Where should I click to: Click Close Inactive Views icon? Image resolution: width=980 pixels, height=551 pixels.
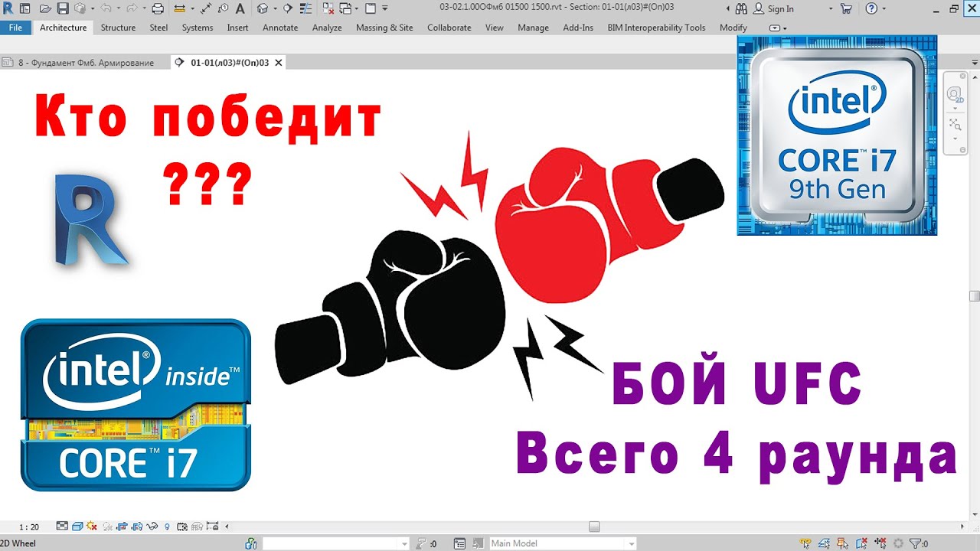pyautogui.click(x=328, y=9)
